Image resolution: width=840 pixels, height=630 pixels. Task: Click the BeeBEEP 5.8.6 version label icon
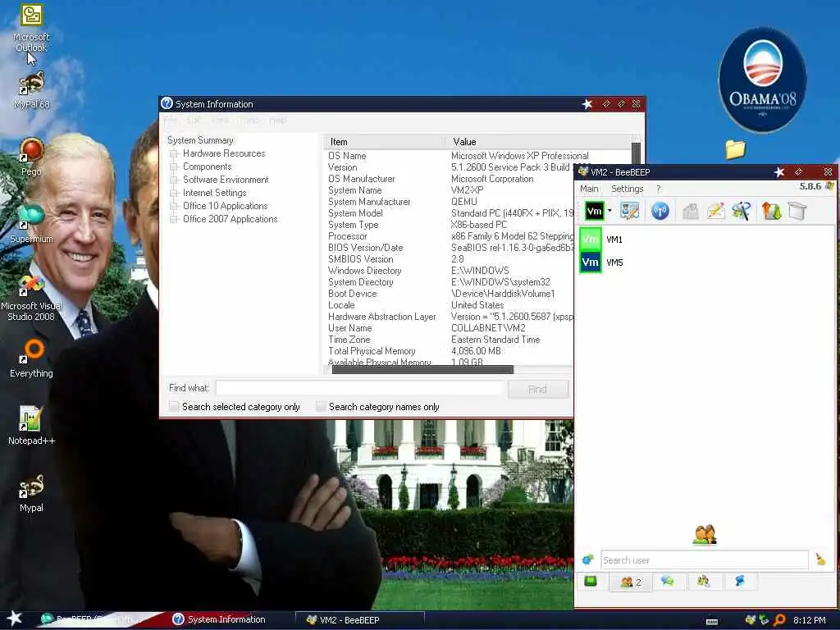829,186
